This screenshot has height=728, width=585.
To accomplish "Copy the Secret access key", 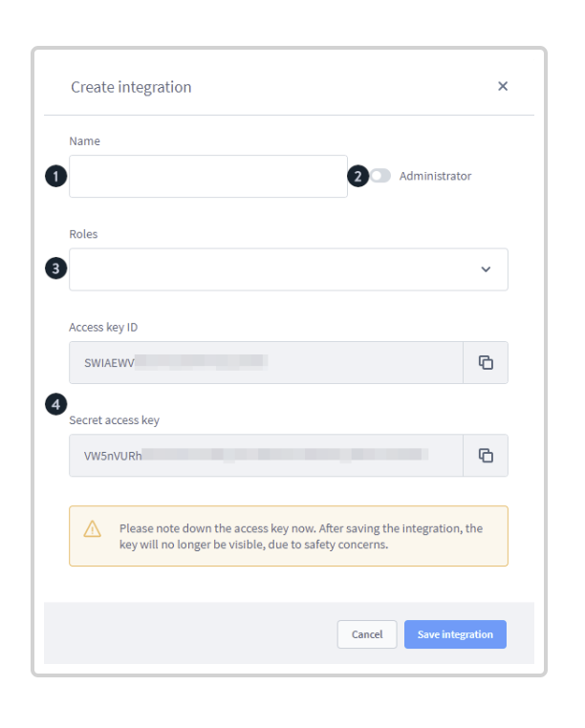I will click(486, 456).
